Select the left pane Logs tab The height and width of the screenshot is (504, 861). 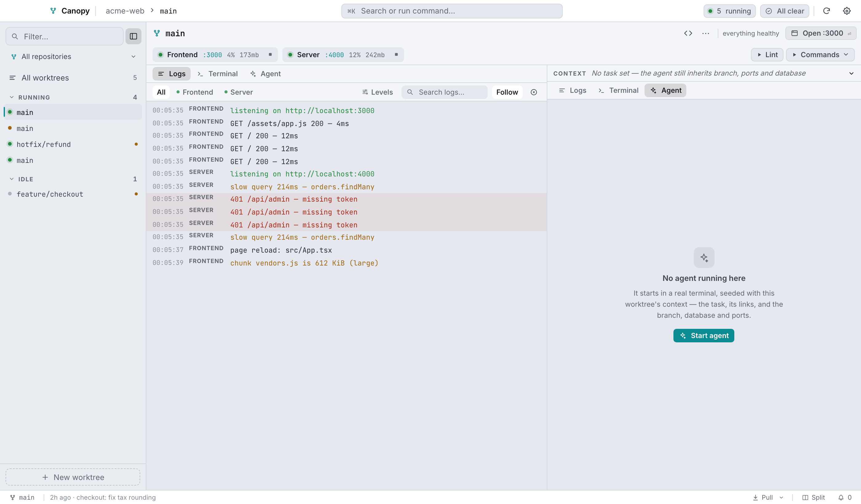coord(172,74)
